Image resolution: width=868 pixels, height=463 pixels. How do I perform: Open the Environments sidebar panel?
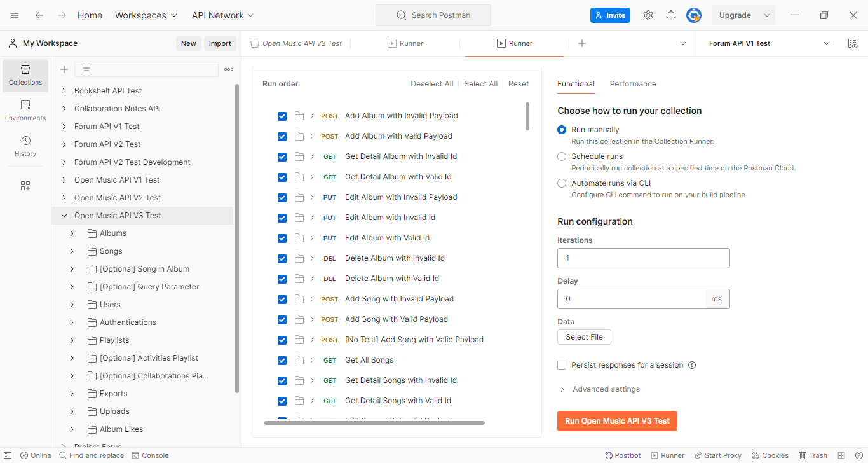25,111
